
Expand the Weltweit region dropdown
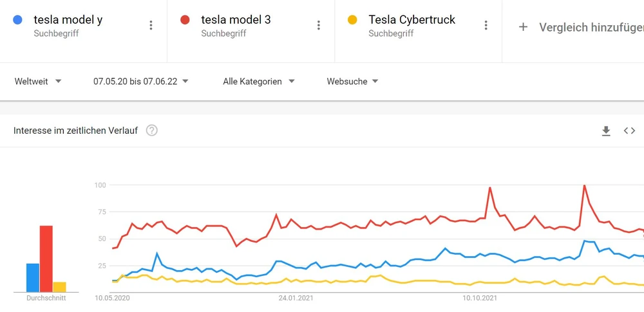pos(38,82)
